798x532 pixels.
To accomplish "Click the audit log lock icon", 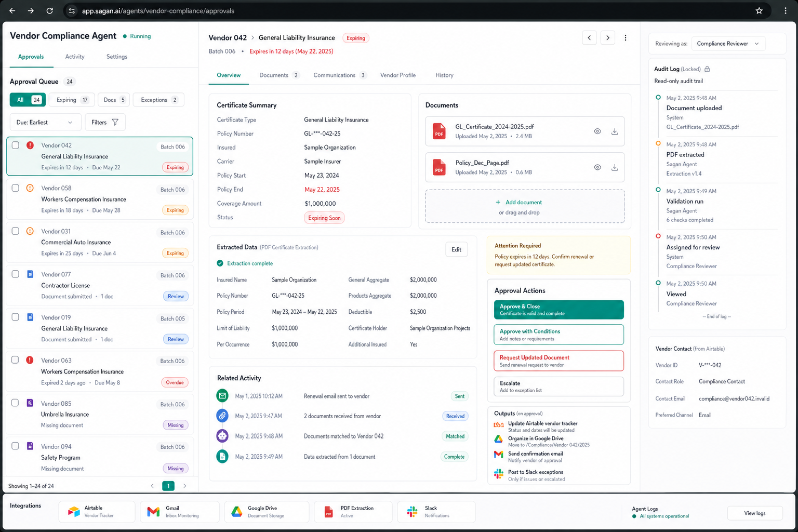I will point(707,69).
